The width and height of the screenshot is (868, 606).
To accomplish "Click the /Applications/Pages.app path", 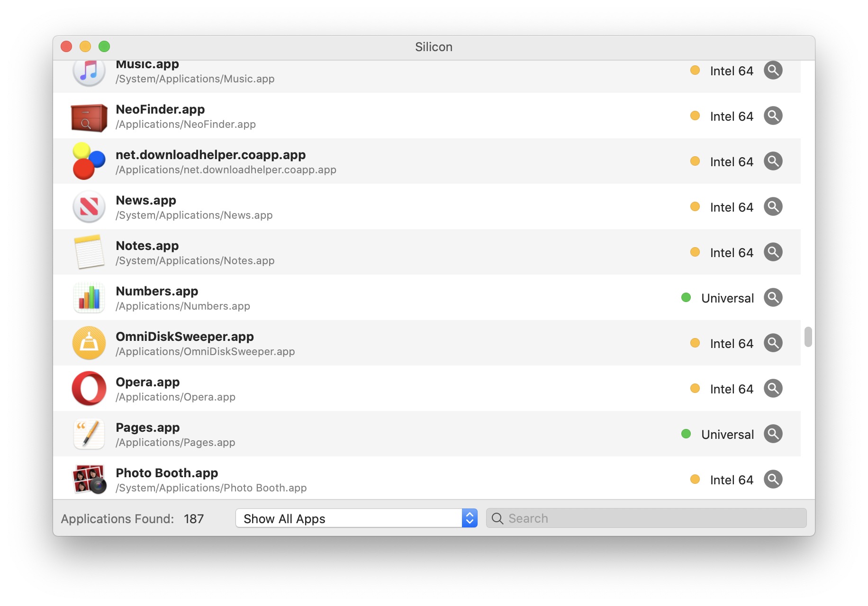I will coord(176,443).
